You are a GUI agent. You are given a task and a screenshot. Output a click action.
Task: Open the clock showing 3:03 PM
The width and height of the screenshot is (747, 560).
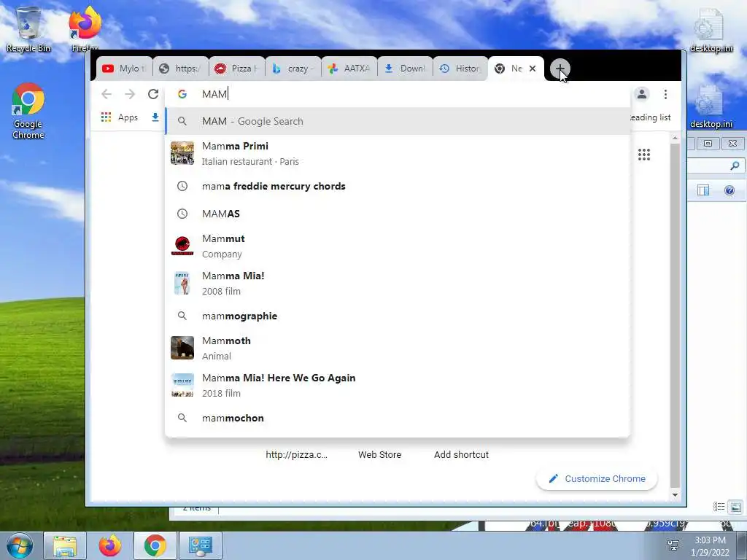tap(710, 546)
